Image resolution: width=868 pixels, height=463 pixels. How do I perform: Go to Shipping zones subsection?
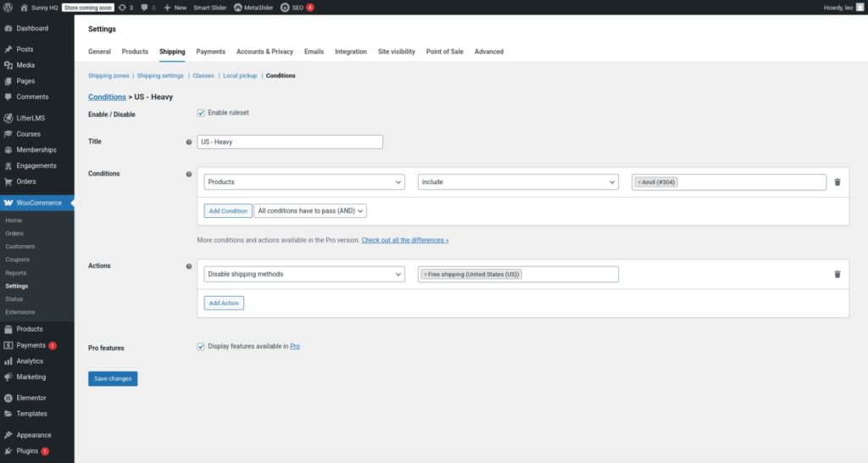click(x=108, y=75)
